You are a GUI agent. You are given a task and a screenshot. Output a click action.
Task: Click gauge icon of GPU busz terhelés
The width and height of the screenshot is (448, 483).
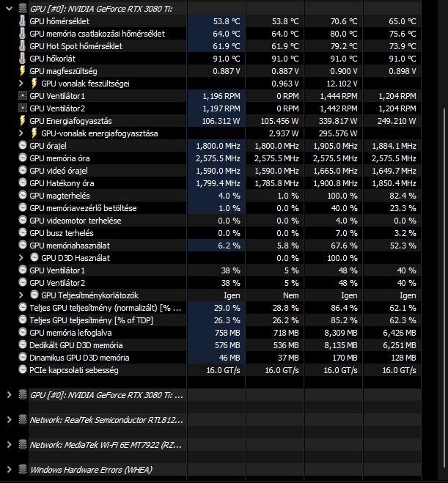point(23,232)
